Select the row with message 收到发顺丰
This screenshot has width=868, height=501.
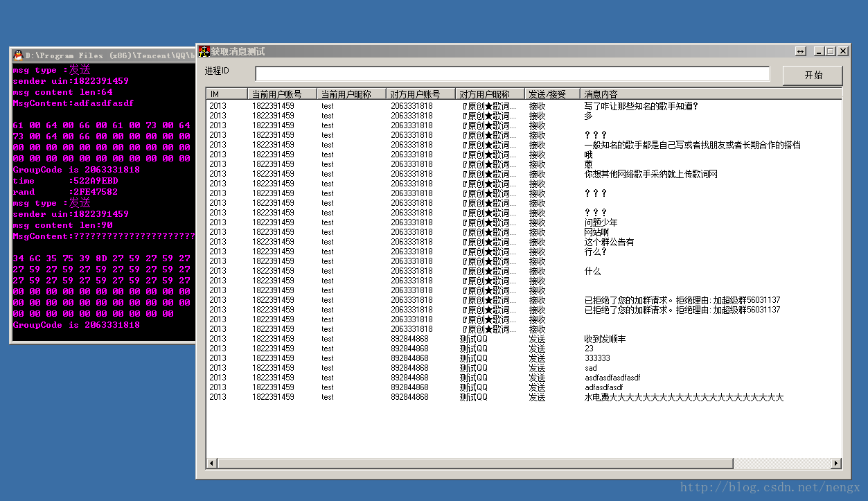click(524, 339)
